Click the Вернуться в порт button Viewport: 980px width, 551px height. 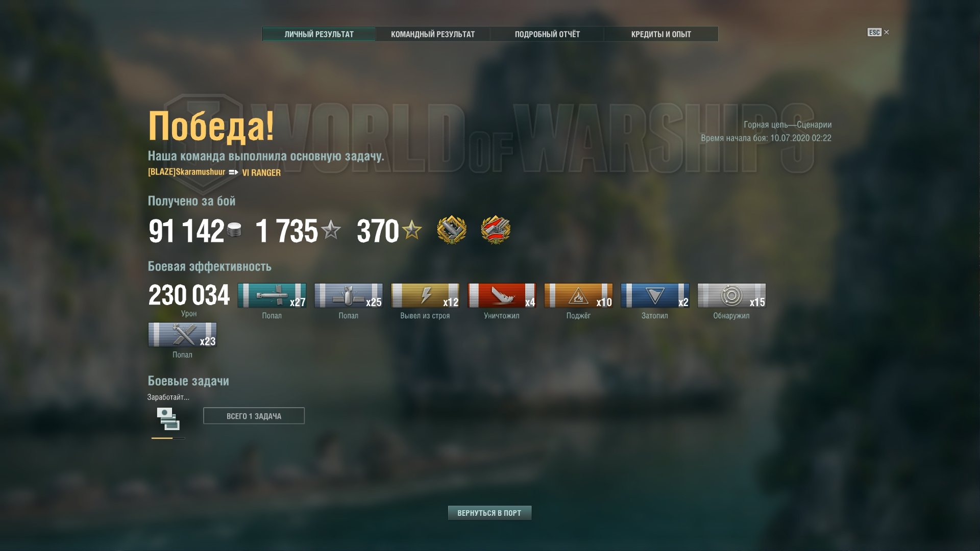pyautogui.click(x=489, y=513)
